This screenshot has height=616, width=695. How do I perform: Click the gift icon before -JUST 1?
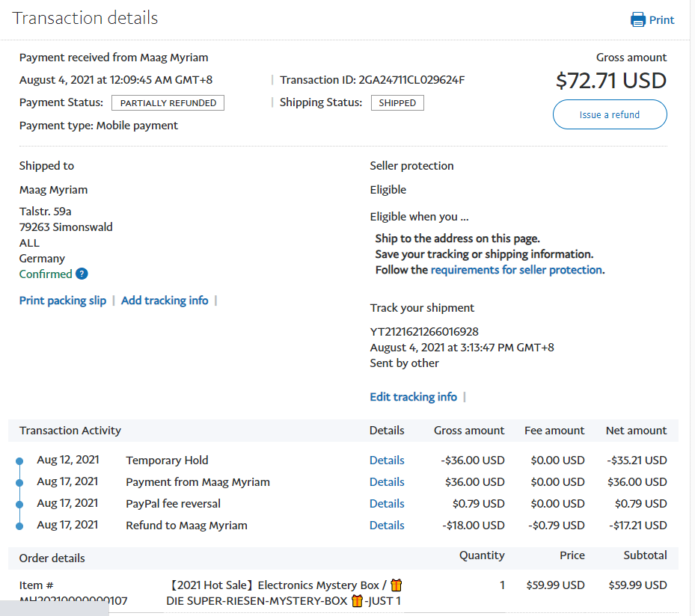357,601
